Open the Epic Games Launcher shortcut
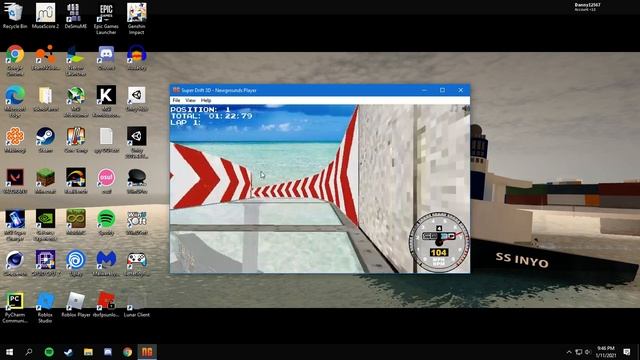 click(x=106, y=19)
